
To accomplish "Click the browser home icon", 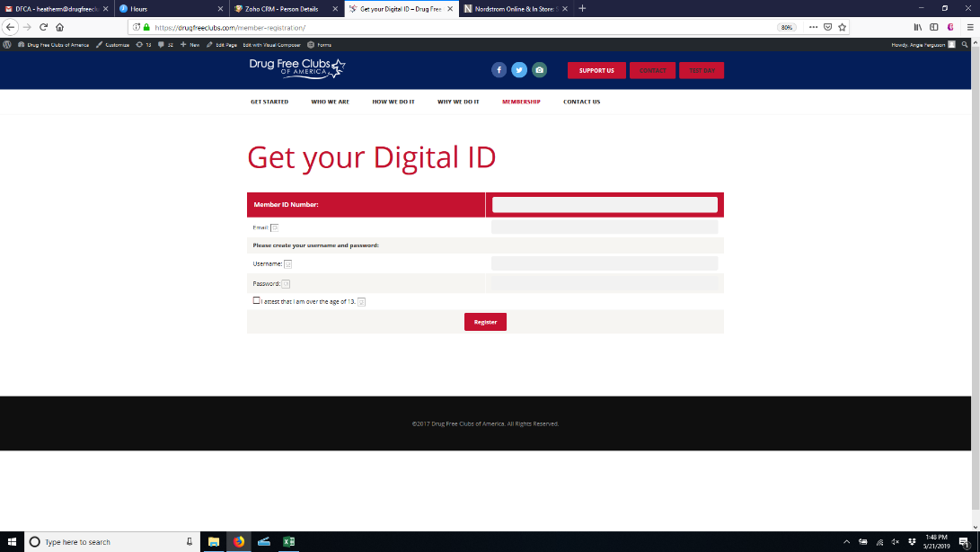I will tap(60, 28).
